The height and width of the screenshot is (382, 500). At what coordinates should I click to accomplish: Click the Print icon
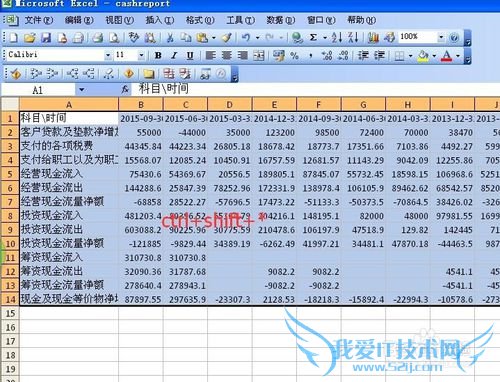(x=97, y=37)
